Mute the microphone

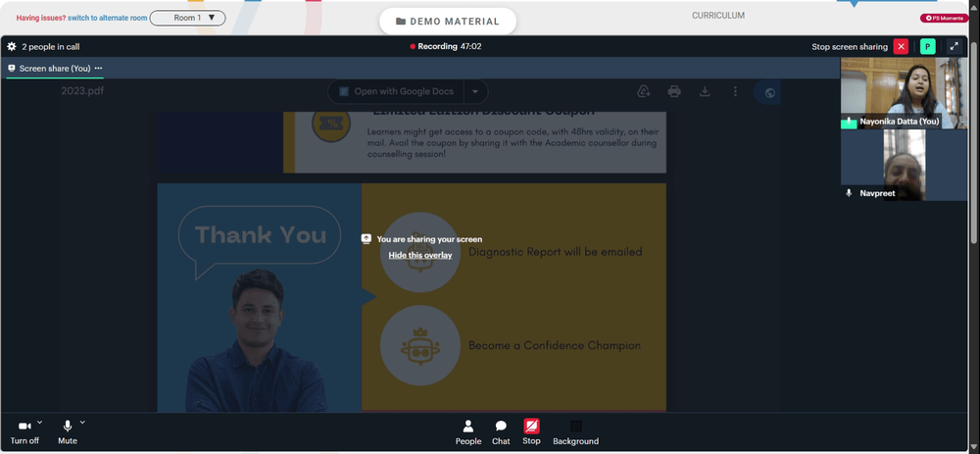pyautogui.click(x=68, y=431)
